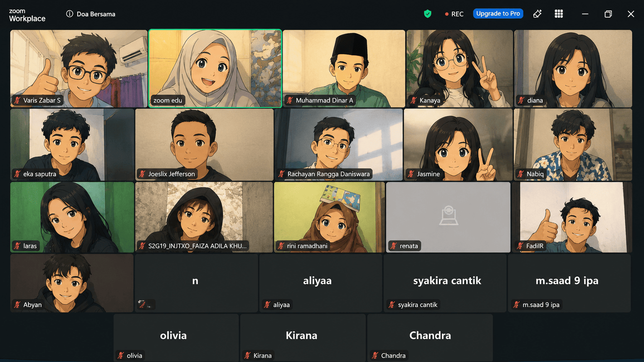644x362 pixels.
Task: Click the muted mic icon in m.saad 9 ipa's name label
Action: click(517, 305)
